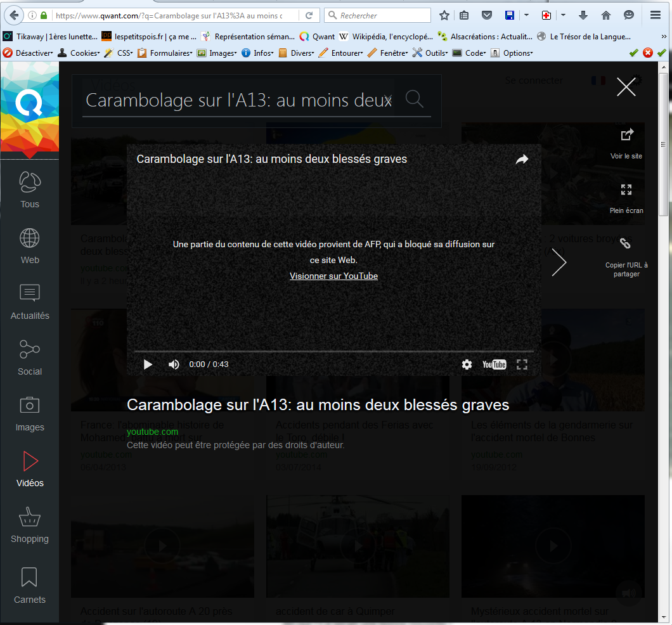
Task: Reload the page with the refresh icon
Action: [309, 15]
